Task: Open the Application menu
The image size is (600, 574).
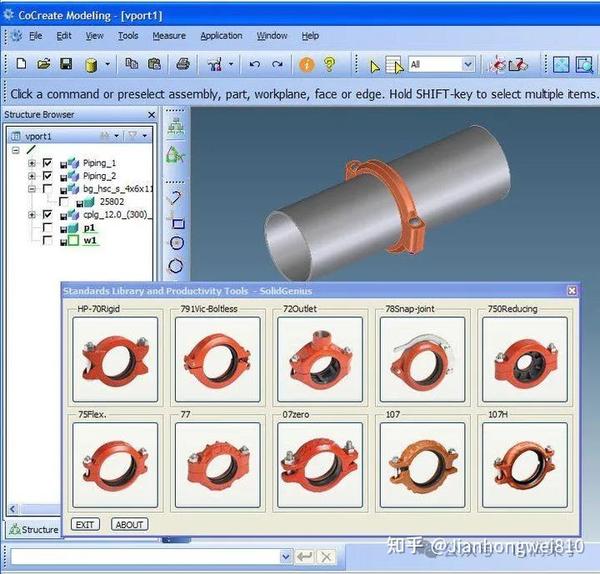Action: (221, 36)
